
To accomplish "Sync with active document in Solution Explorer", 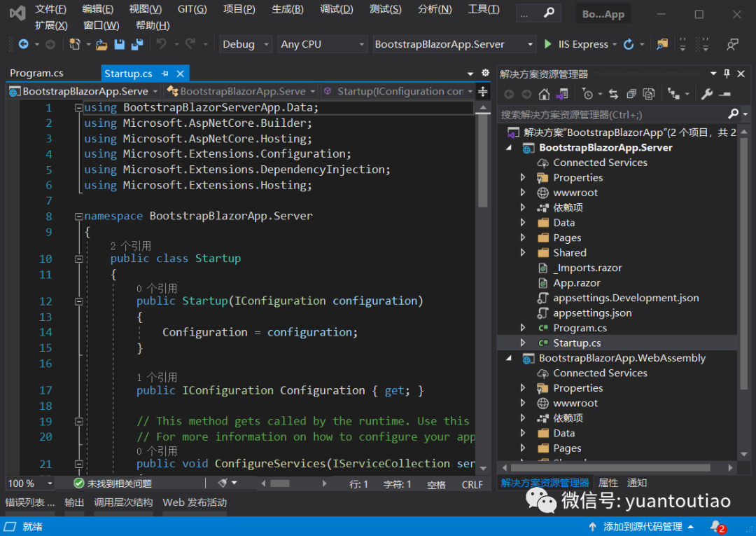I will click(x=613, y=94).
